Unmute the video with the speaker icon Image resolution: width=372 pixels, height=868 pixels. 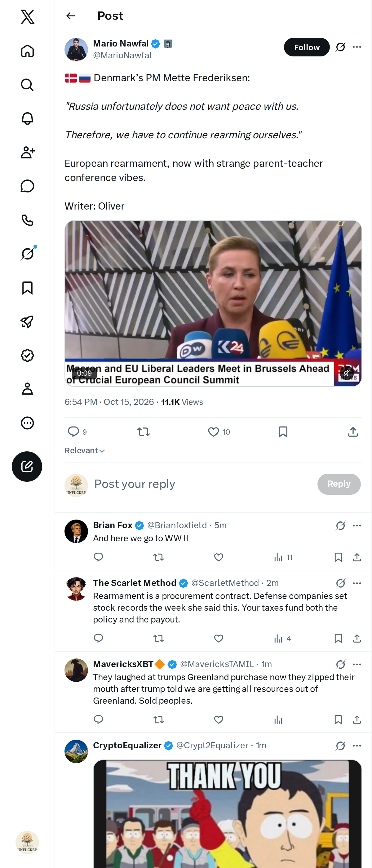(x=346, y=373)
